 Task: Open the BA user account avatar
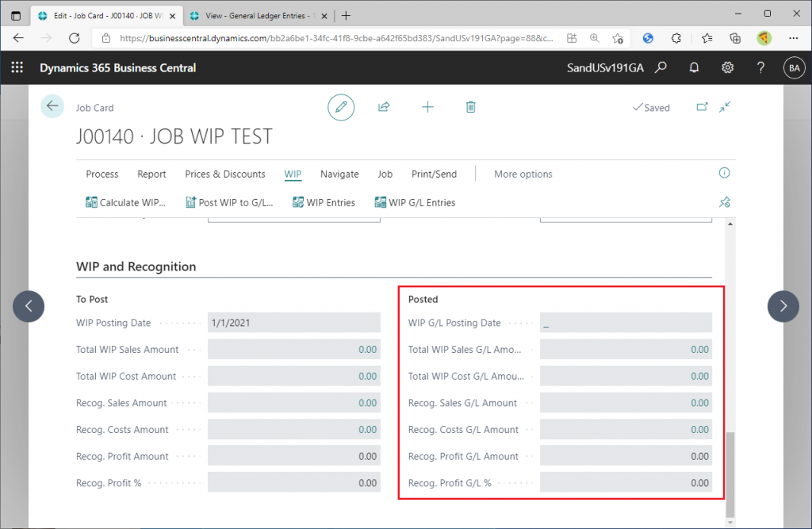(795, 68)
